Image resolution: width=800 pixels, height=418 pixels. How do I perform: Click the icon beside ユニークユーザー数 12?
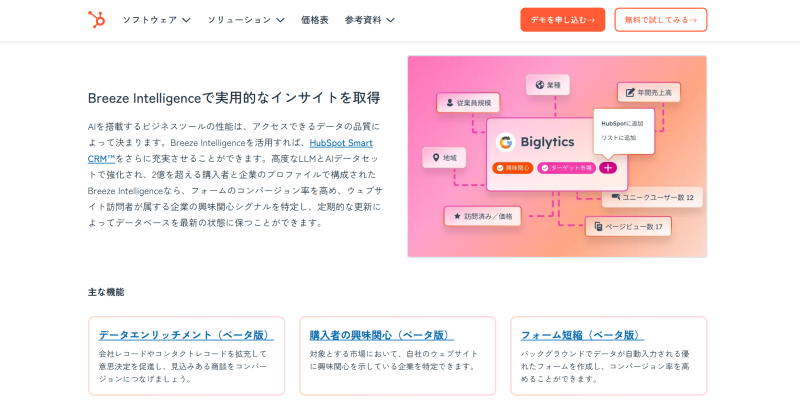[x=615, y=197]
